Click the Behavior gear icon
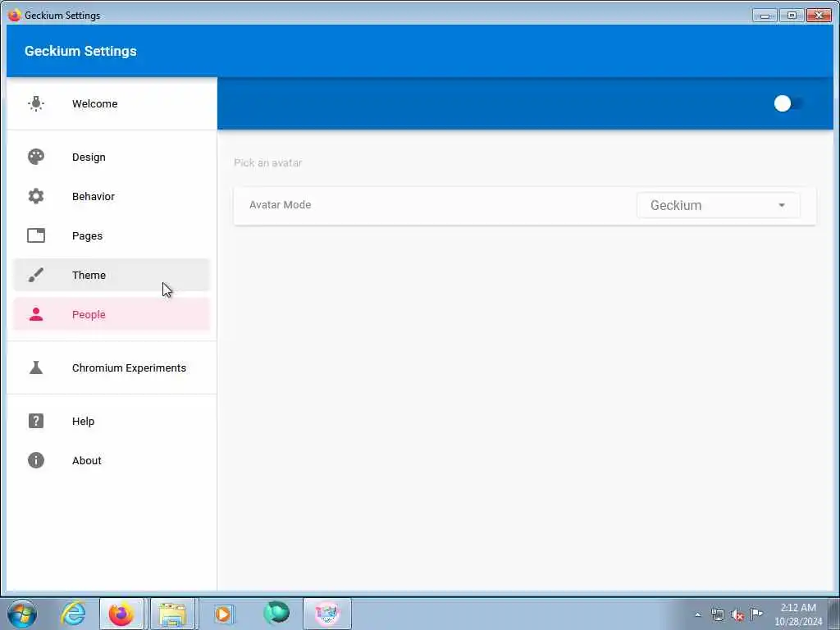 36,196
